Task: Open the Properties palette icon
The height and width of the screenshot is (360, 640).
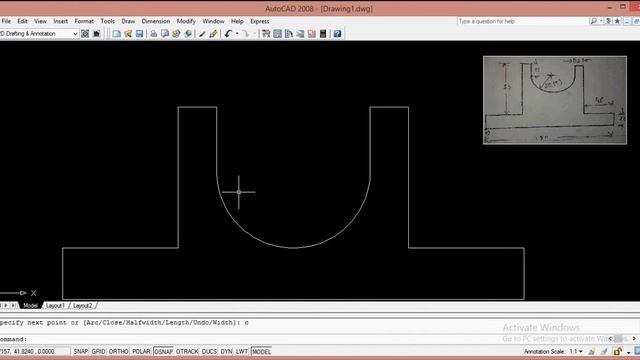Action: pyautogui.click(x=266, y=34)
